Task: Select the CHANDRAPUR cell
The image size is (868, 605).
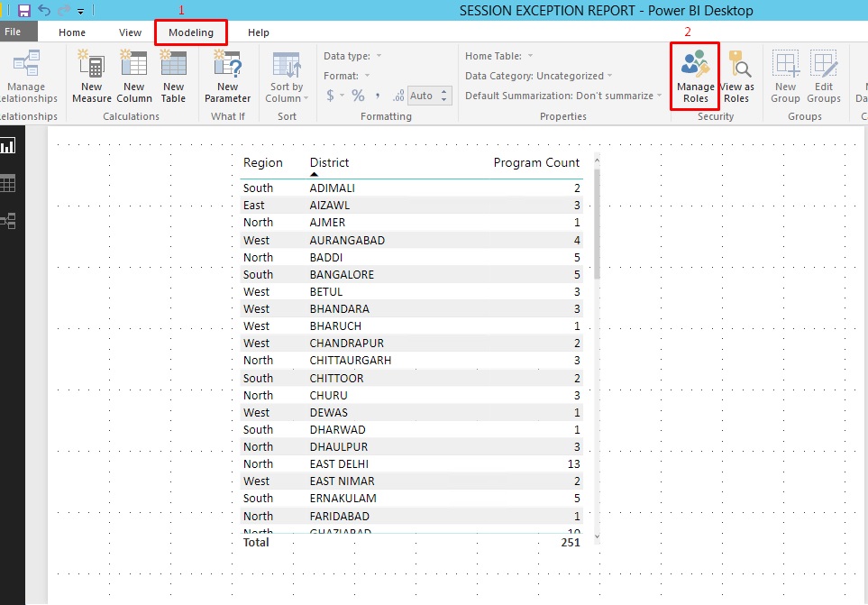Action: click(x=346, y=344)
